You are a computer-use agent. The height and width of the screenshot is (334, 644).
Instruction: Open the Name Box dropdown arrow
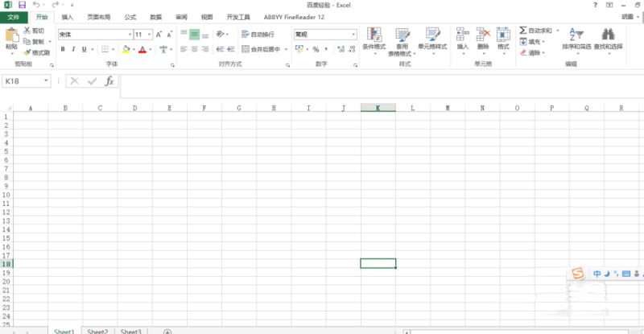point(46,81)
